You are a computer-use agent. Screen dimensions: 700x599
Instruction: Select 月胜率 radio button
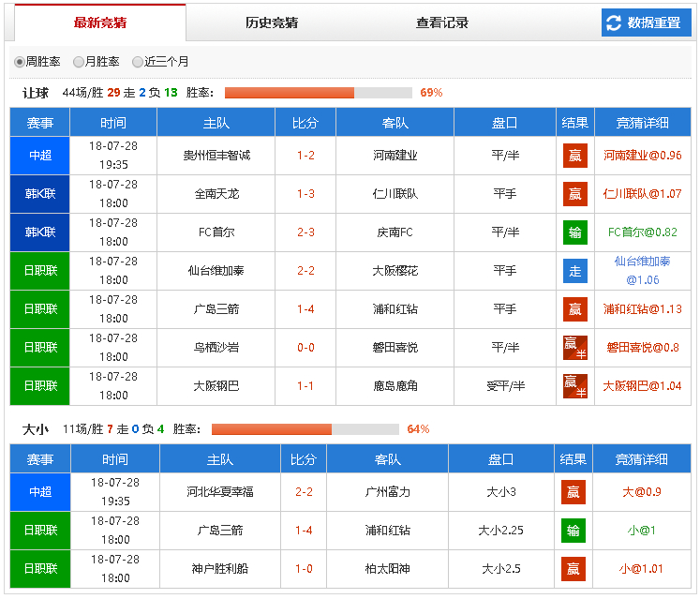pyautogui.click(x=79, y=62)
